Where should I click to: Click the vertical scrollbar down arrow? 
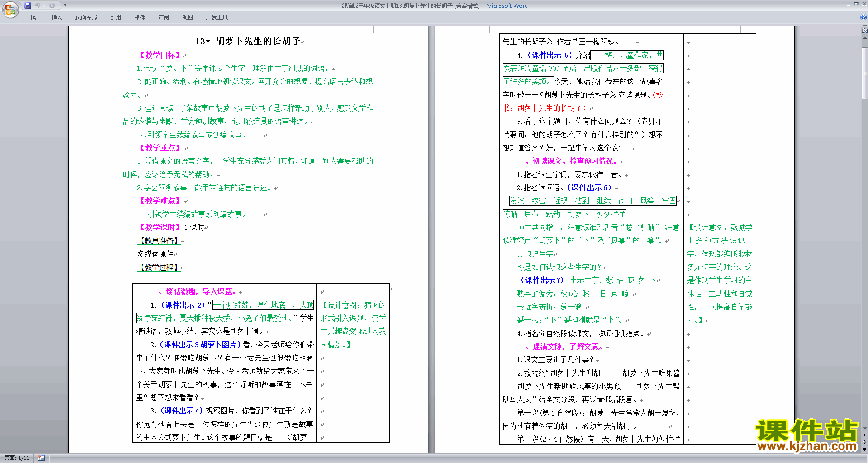(x=865, y=428)
